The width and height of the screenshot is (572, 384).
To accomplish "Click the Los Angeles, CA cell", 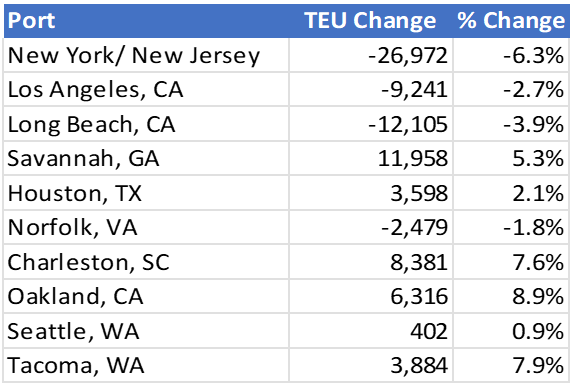I will (x=146, y=89).
